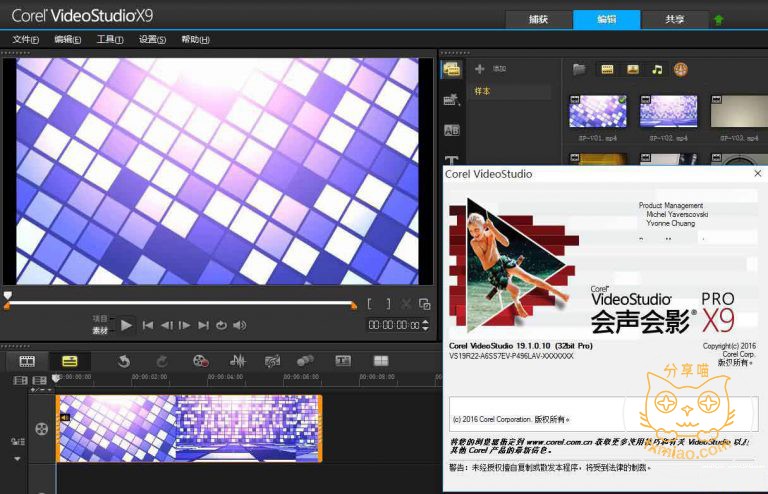Select the Media library panel icon
This screenshot has width=768, height=494.
[x=451, y=70]
